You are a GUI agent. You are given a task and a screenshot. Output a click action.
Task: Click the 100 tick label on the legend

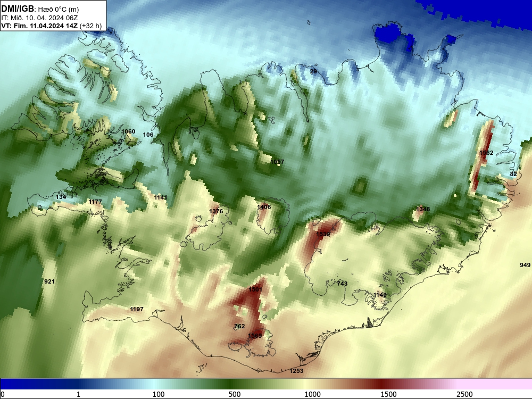click(x=159, y=394)
